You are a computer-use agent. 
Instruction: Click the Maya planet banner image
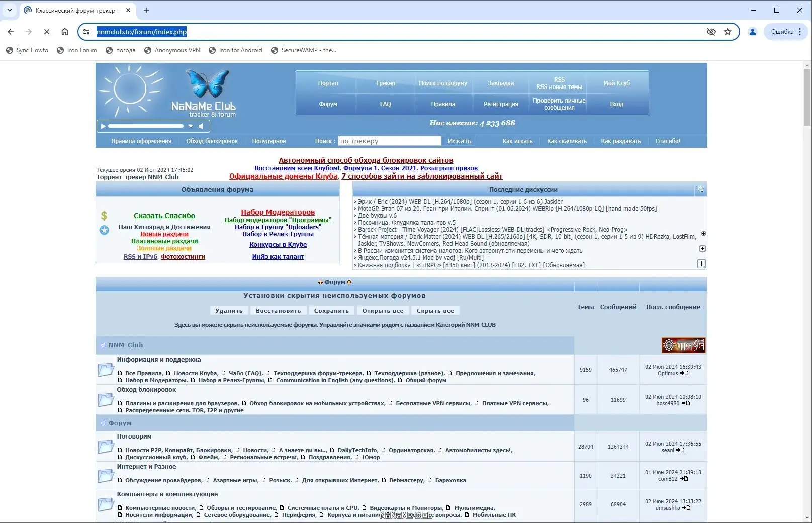[x=683, y=345]
